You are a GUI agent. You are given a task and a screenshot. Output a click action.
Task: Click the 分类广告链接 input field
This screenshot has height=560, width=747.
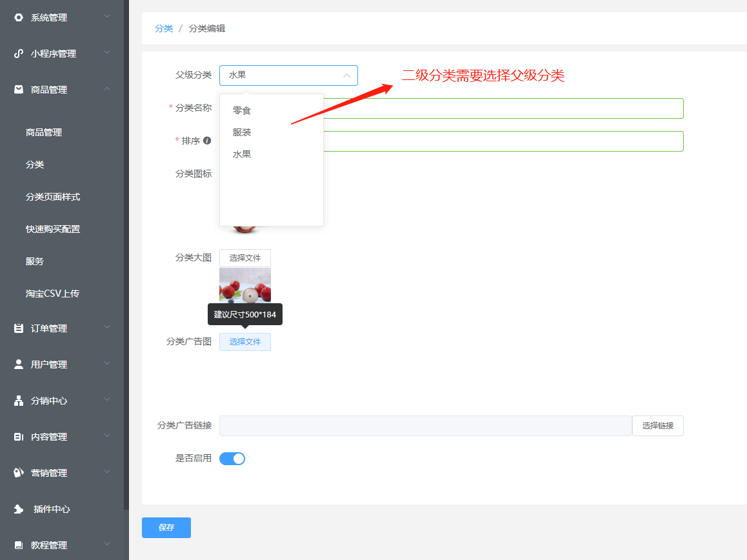(x=425, y=426)
